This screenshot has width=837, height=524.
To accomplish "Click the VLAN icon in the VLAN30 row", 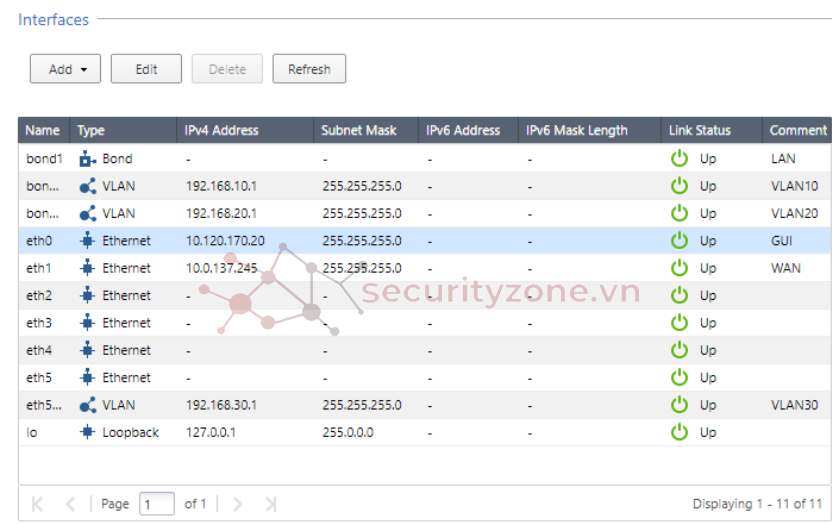I will click(87, 405).
